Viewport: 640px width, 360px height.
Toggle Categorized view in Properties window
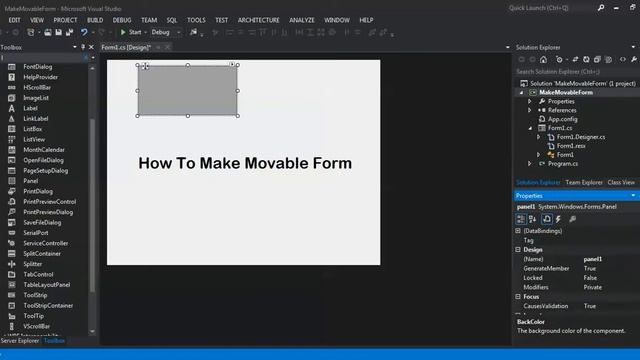[521, 219]
